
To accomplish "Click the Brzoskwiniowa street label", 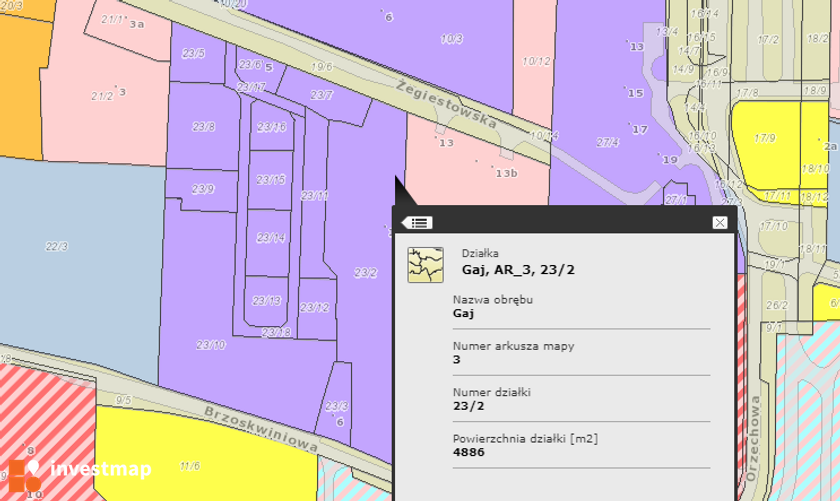I will tap(261, 429).
